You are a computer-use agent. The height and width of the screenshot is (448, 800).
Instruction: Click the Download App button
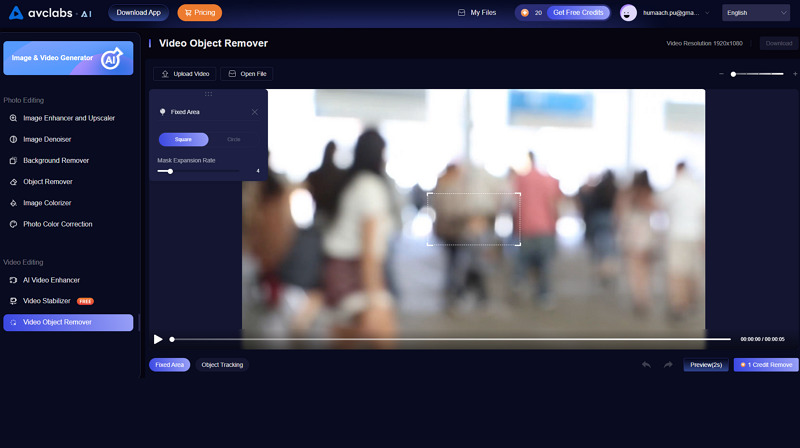pyautogui.click(x=138, y=13)
